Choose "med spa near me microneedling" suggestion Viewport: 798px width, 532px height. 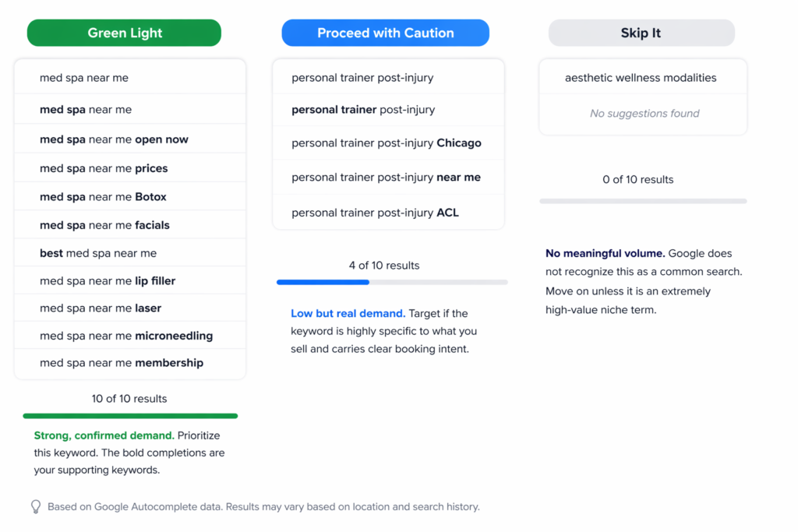point(126,336)
